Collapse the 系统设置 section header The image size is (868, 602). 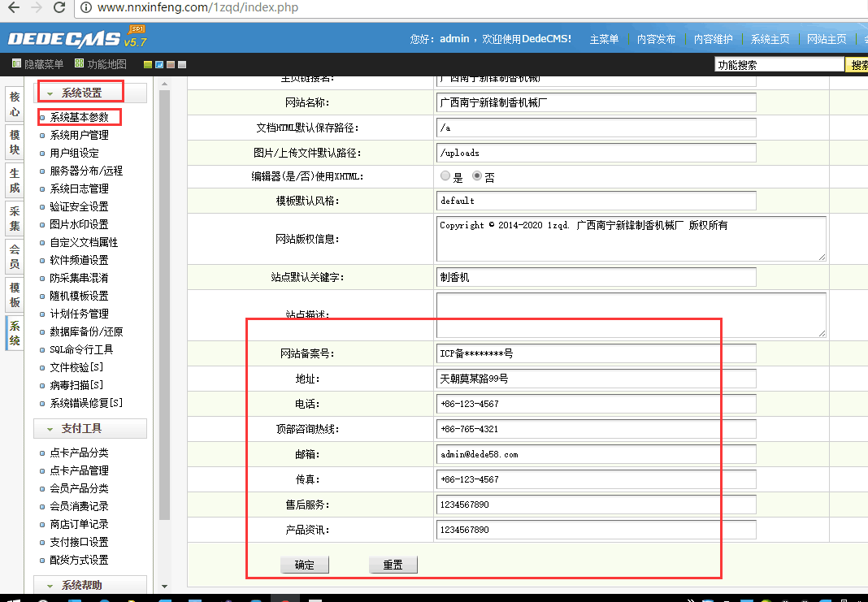click(91, 93)
